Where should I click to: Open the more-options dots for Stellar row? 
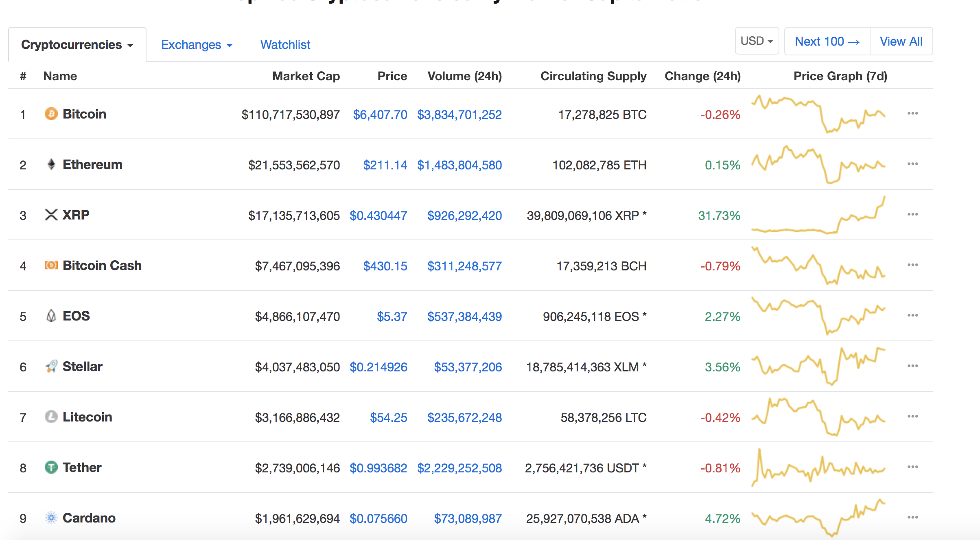[912, 366]
